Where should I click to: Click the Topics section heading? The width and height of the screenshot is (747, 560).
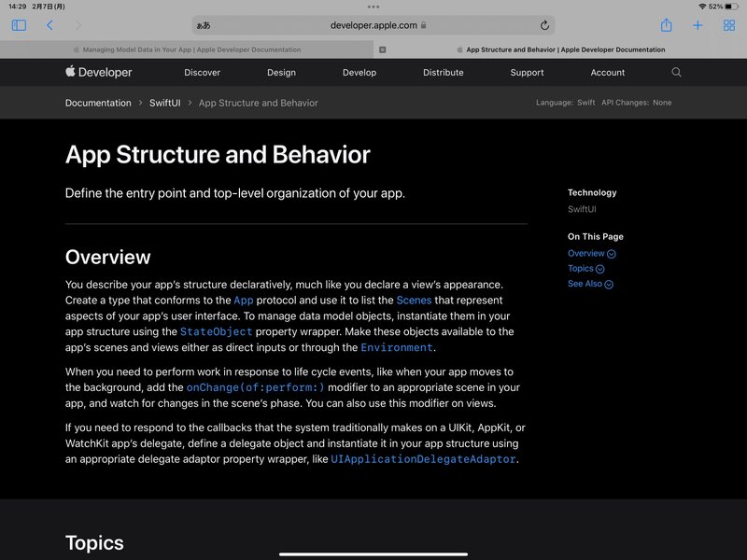point(94,543)
